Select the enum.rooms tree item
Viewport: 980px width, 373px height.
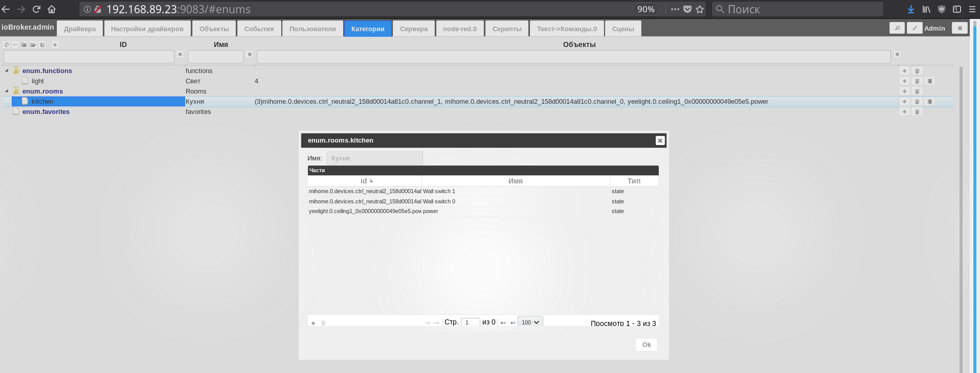pyautogui.click(x=42, y=91)
